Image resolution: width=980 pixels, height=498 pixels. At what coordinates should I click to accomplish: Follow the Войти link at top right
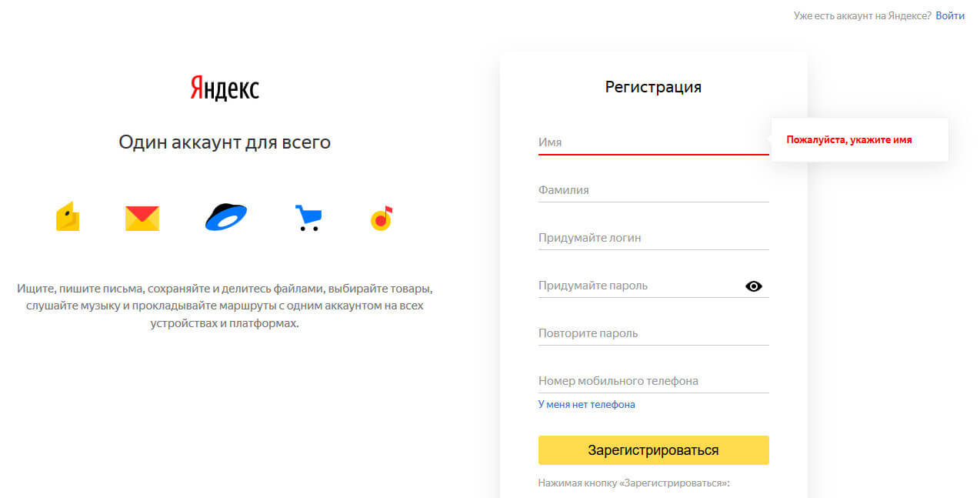click(950, 15)
